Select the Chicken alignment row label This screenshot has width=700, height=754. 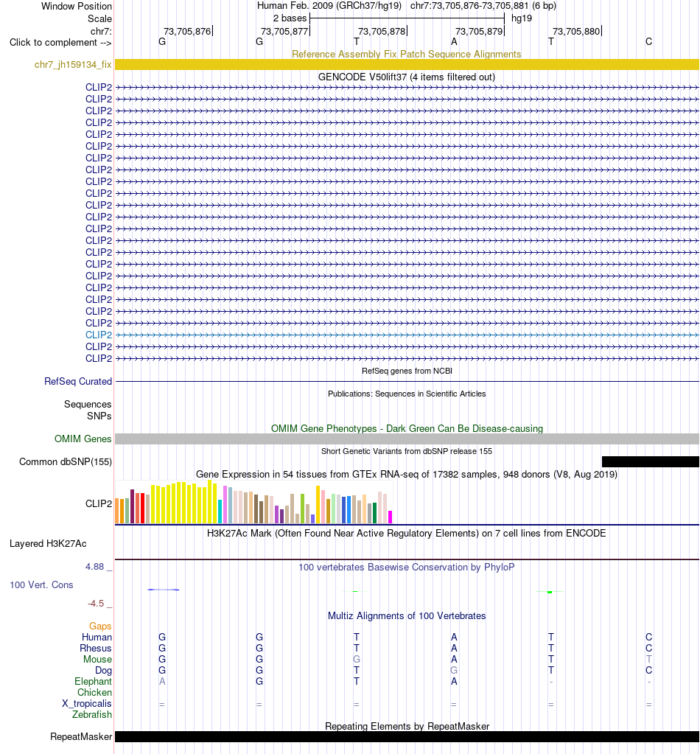click(x=95, y=692)
